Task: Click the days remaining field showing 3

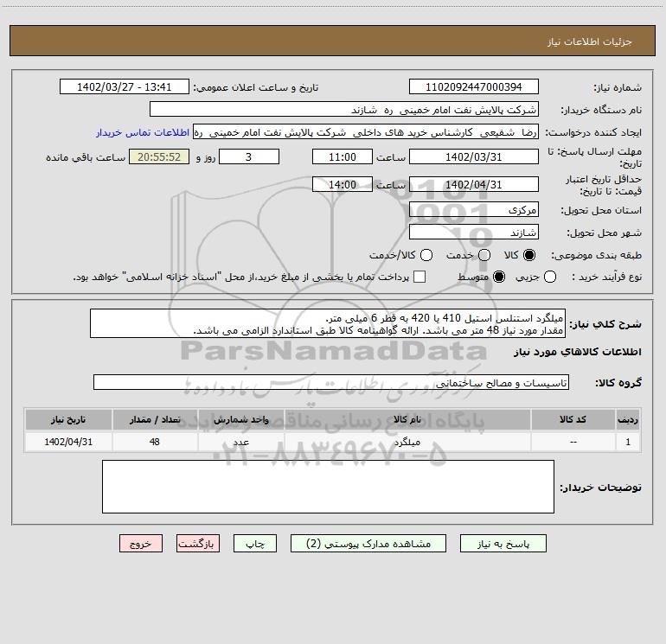Action: 249,157
